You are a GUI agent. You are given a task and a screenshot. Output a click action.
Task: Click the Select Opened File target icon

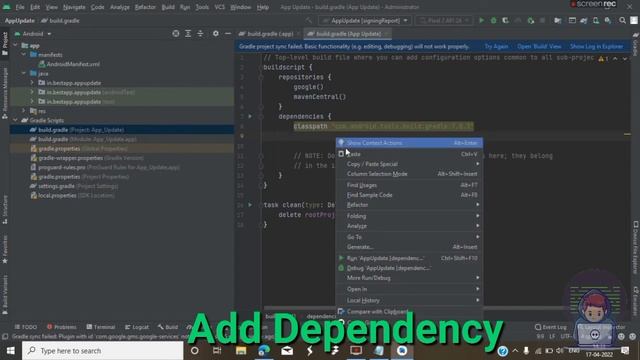coord(176,33)
